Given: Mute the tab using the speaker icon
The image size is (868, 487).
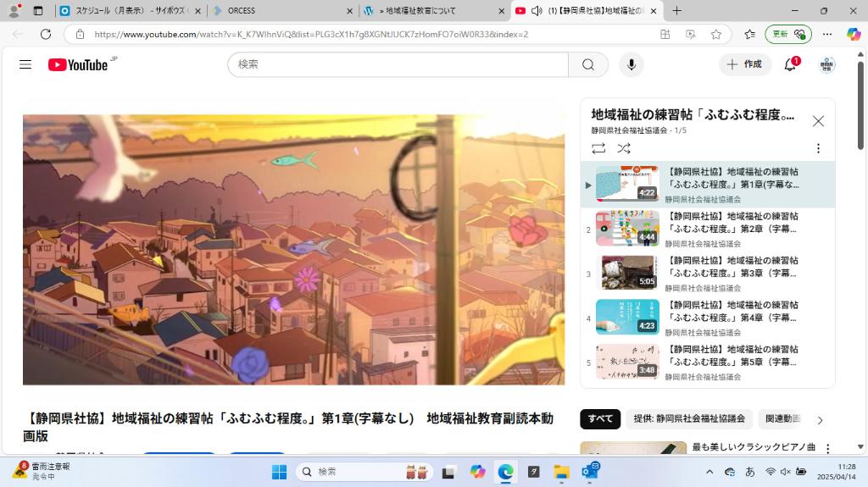Looking at the screenshot, I should click(x=537, y=11).
